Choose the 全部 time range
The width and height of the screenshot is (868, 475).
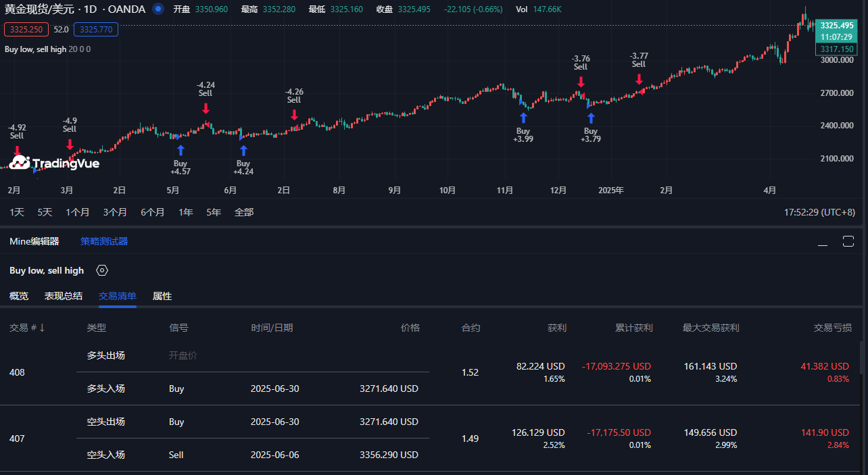[x=244, y=212]
